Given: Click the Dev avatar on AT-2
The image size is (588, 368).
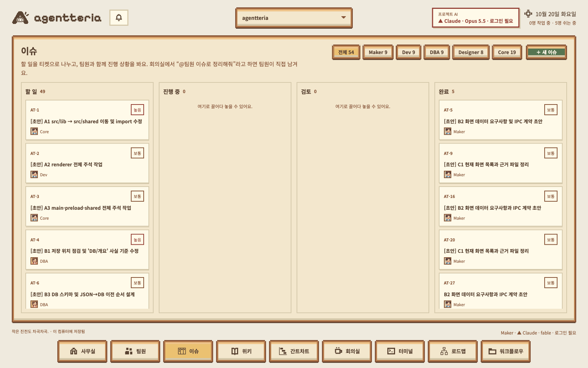Looking at the screenshot, I should tap(34, 174).
